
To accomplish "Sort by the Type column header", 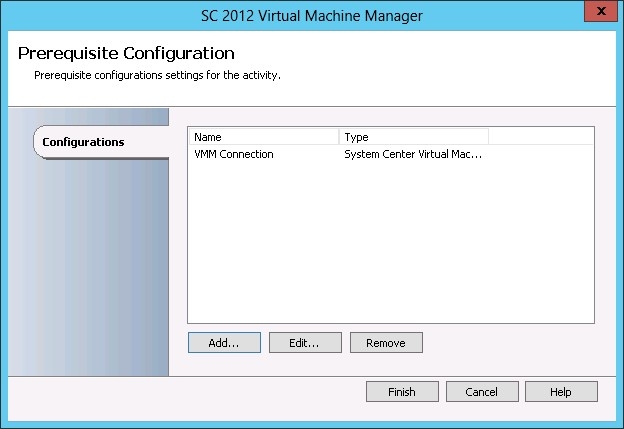I will (x=413, y=137).
